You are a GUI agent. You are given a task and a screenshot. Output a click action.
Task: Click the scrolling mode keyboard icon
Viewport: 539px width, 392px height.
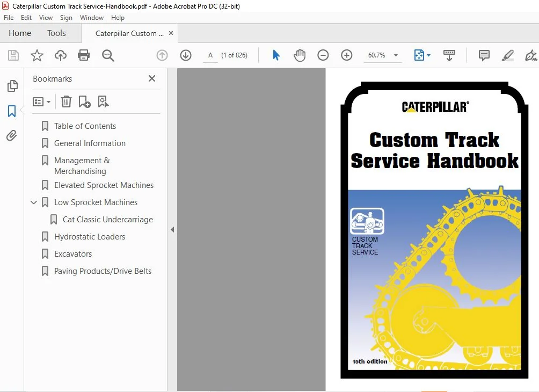point(449,55)
